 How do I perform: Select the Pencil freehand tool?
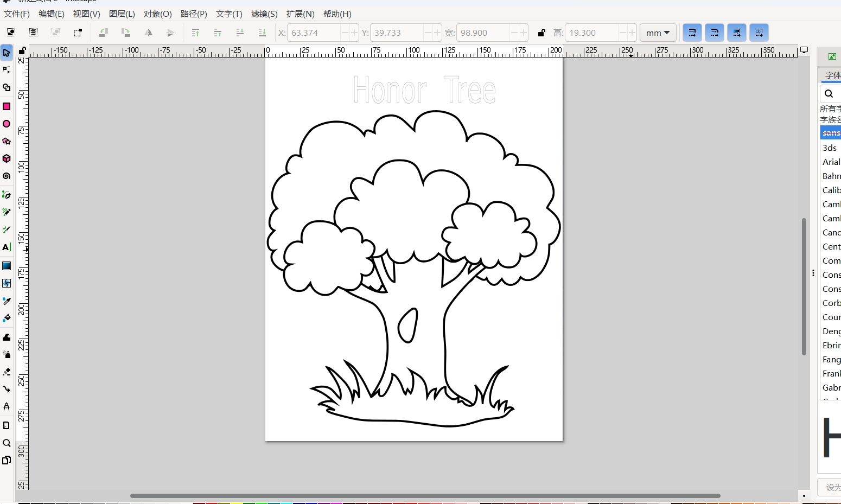[x=7, y=212]
